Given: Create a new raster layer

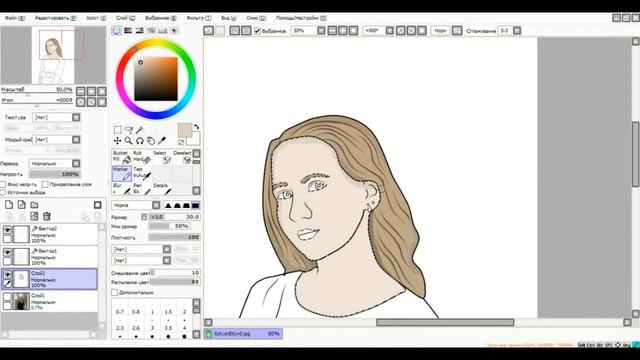Looking at the screenshot, I should (9, 205).
